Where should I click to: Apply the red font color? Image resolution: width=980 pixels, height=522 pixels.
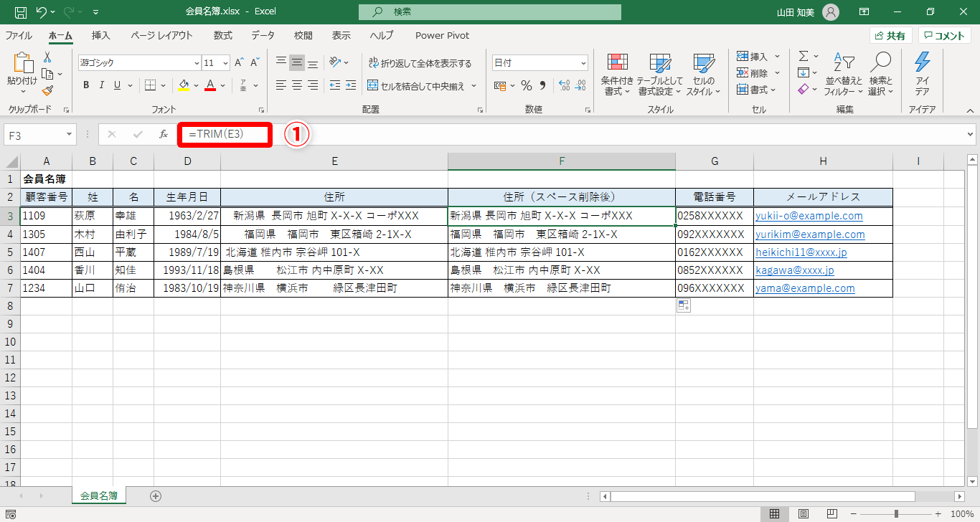coord(210,85)
